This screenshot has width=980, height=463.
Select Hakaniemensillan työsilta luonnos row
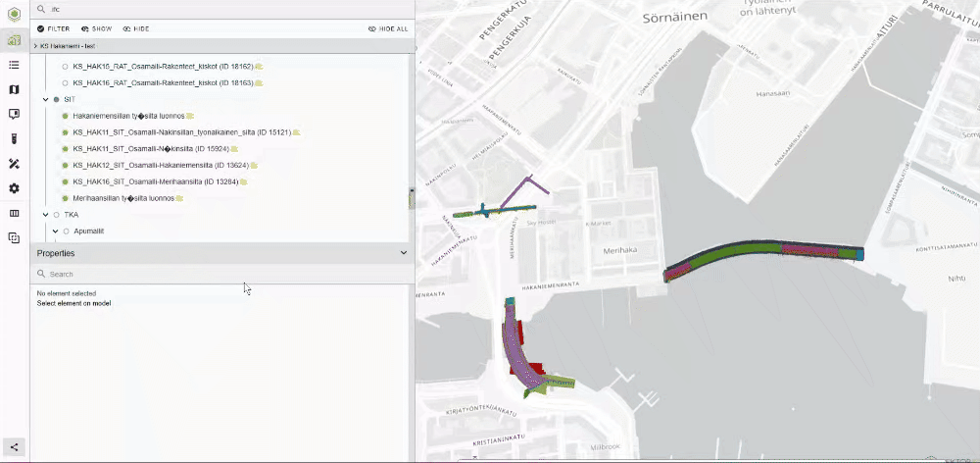click(x=128, y=116)
